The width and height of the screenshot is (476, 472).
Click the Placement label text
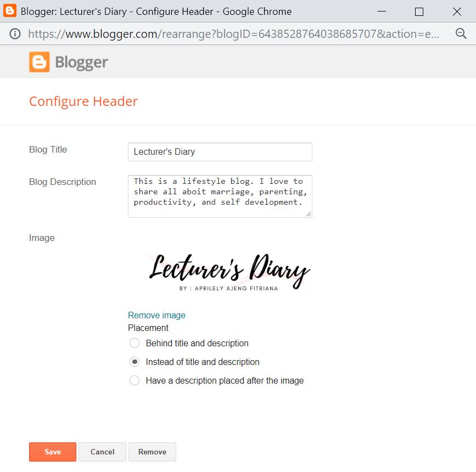pyautogui.click(x=148, y=328)
